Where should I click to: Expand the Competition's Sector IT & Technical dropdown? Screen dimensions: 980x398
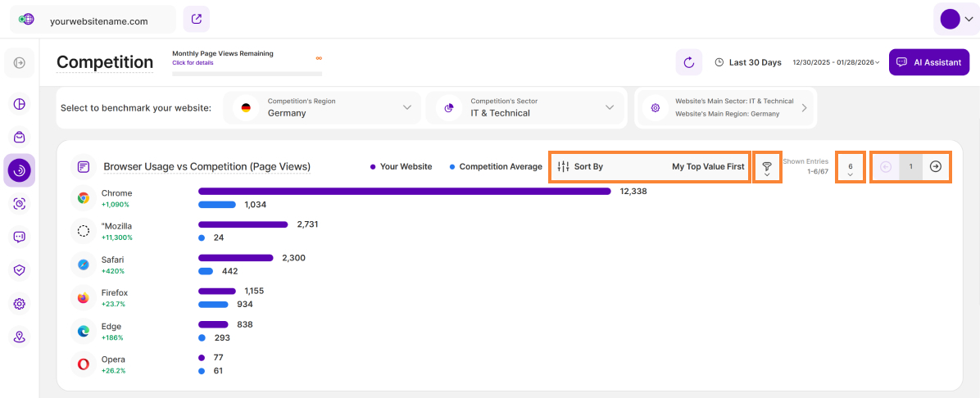click(524, 108)
